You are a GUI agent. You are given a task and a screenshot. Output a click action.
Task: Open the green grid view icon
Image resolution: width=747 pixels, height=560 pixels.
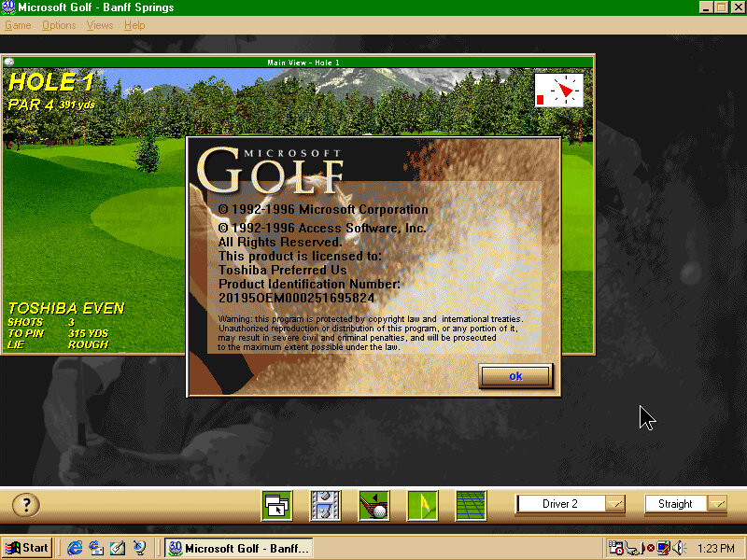click(x=471, y=505)
